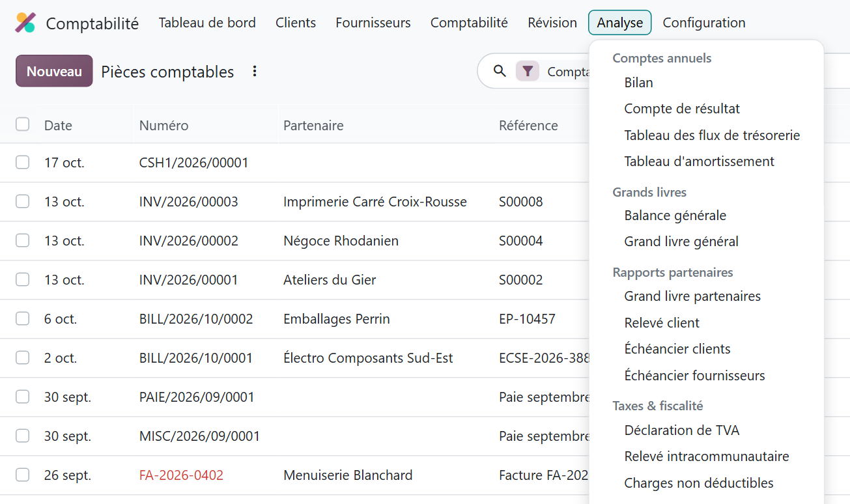Viewport: 850px width, 504px height.
Task: Open the Comptabilité top menu item
Action: [x=469, y=23]
